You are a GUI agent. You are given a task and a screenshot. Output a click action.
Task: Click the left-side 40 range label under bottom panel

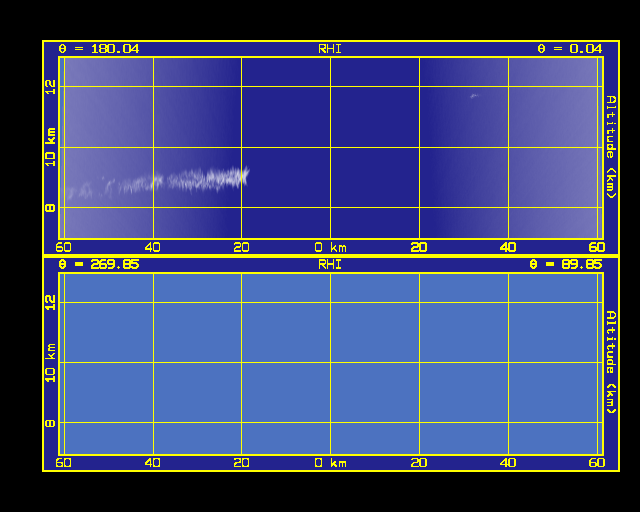(153, 463)
